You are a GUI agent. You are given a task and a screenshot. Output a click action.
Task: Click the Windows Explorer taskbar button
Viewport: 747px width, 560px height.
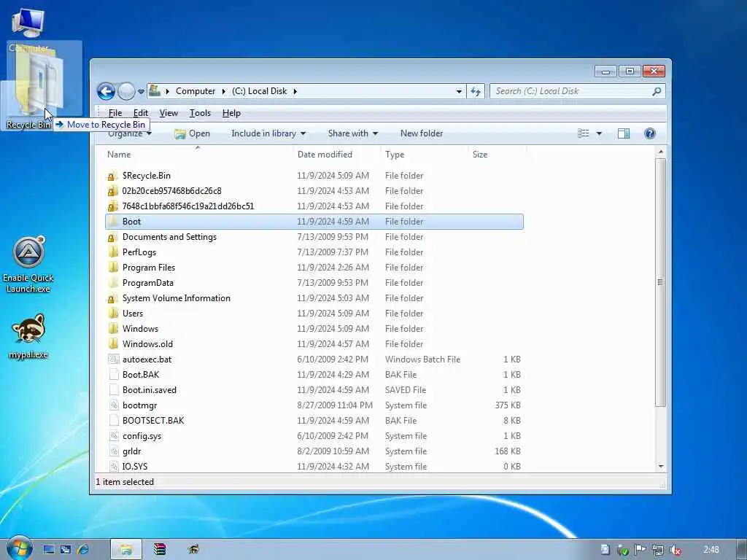(x=125, y=550)
